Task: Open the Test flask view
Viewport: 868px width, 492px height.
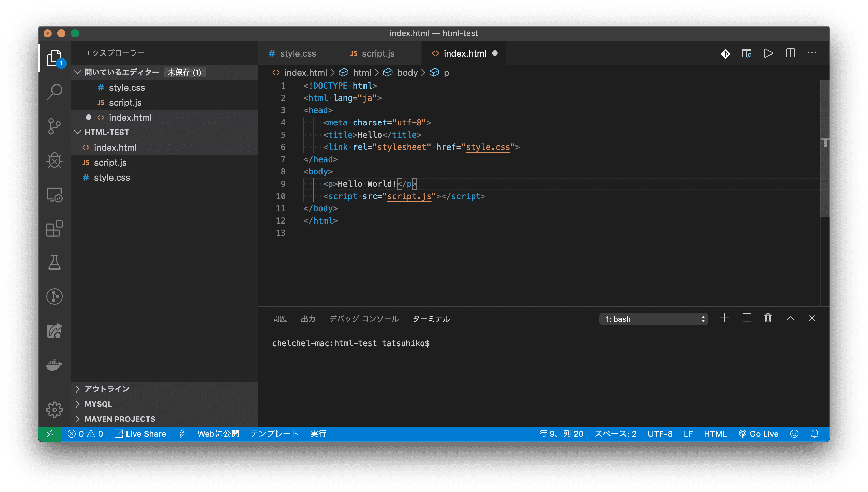Action: click(x=55, y=262)
